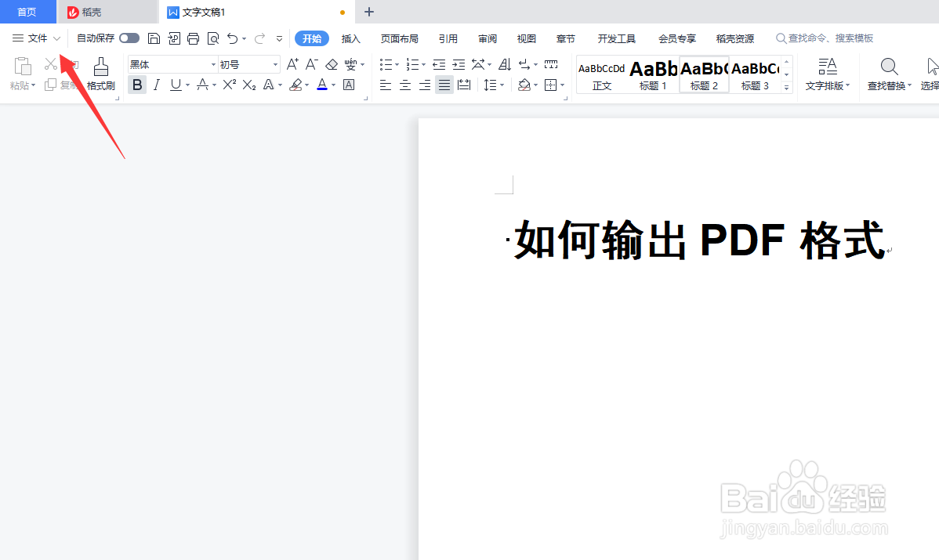939x560 pixels.
Task: Toggle Italic formatting
Action: [x=156, y=85]
